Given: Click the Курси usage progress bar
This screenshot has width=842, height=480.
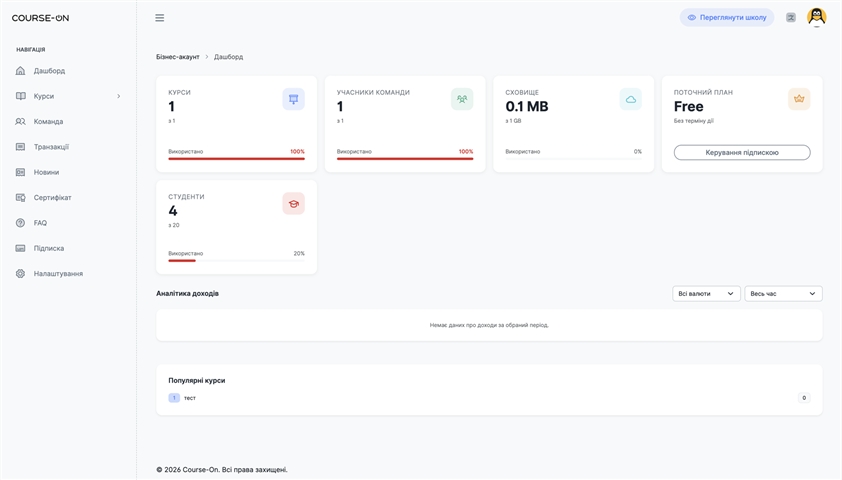Looking at the screenshot, I should (x=236, y=158).
